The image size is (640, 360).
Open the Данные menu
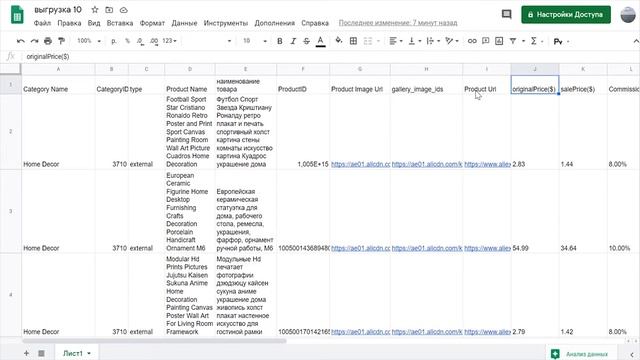184,23
